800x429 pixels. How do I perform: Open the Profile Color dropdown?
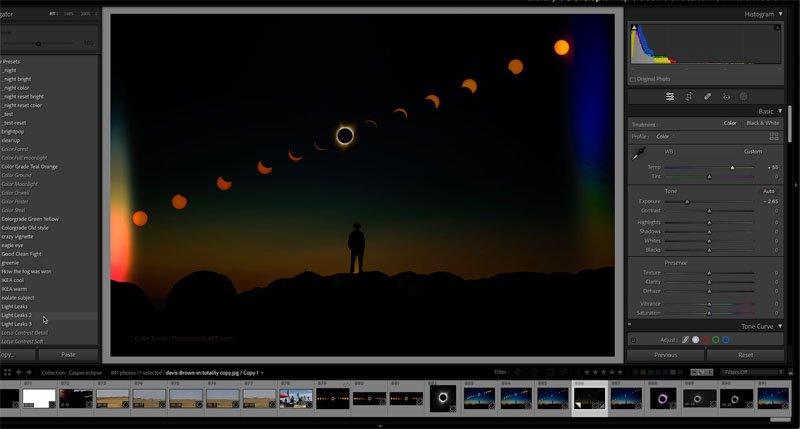[x=663, y=136]
